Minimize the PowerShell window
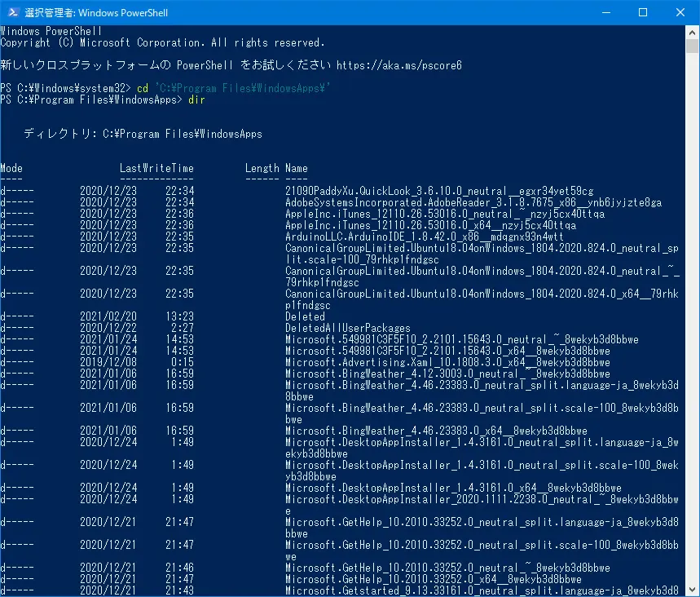Image resolution: width=700 pixels, height=597 pixels. [605, 12]
